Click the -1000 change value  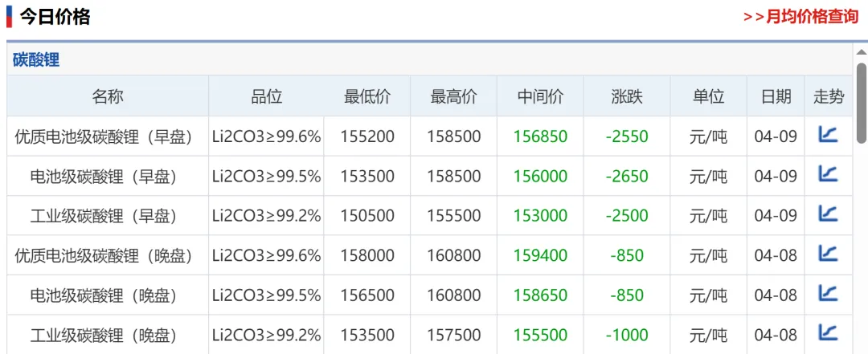627,335
